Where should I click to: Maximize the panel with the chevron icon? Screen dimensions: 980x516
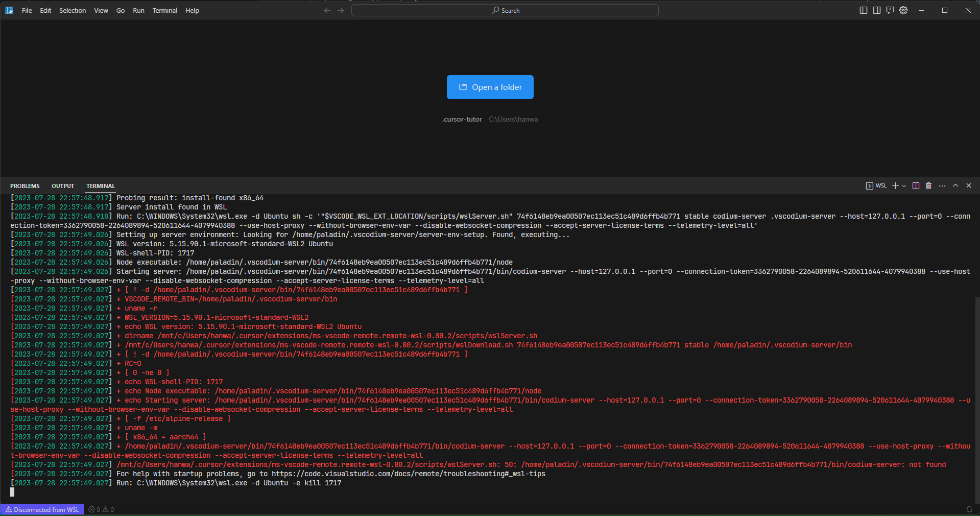(955, 186)
